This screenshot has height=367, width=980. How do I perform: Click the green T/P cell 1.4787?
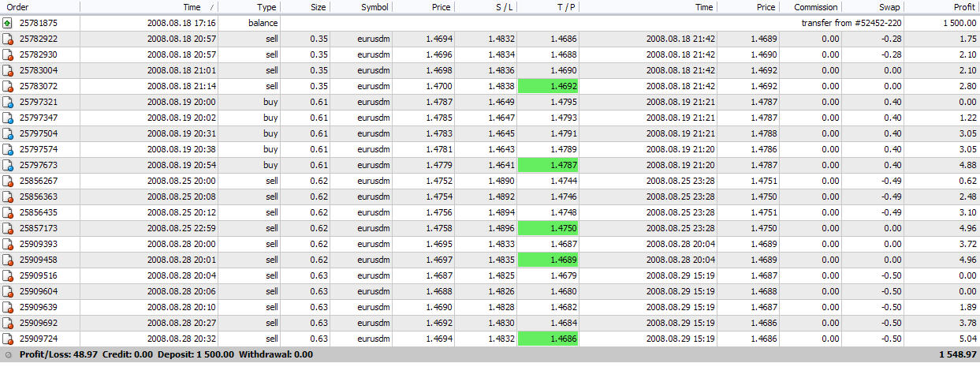click(548, 165)
